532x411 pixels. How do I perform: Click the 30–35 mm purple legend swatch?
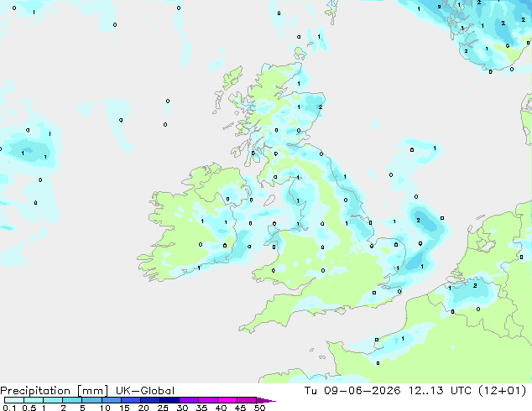click(189, 400)
